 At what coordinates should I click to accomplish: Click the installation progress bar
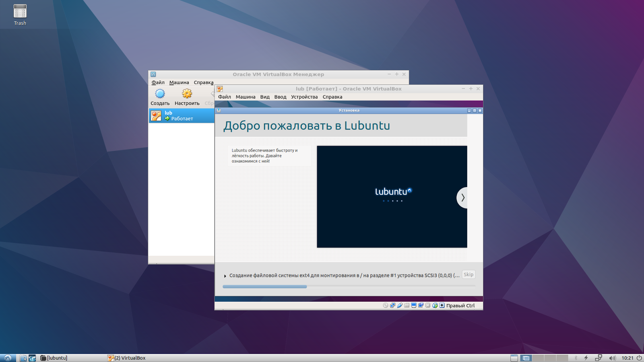tap(349, 286)
